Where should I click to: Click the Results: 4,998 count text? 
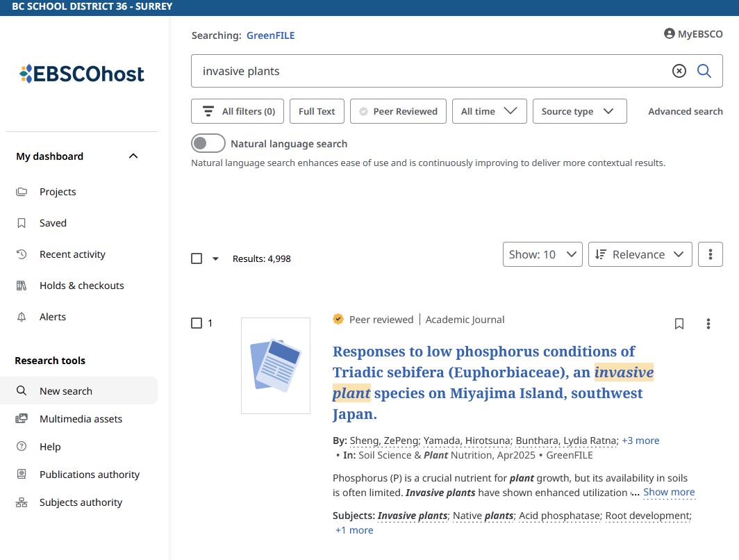point(262,258)
